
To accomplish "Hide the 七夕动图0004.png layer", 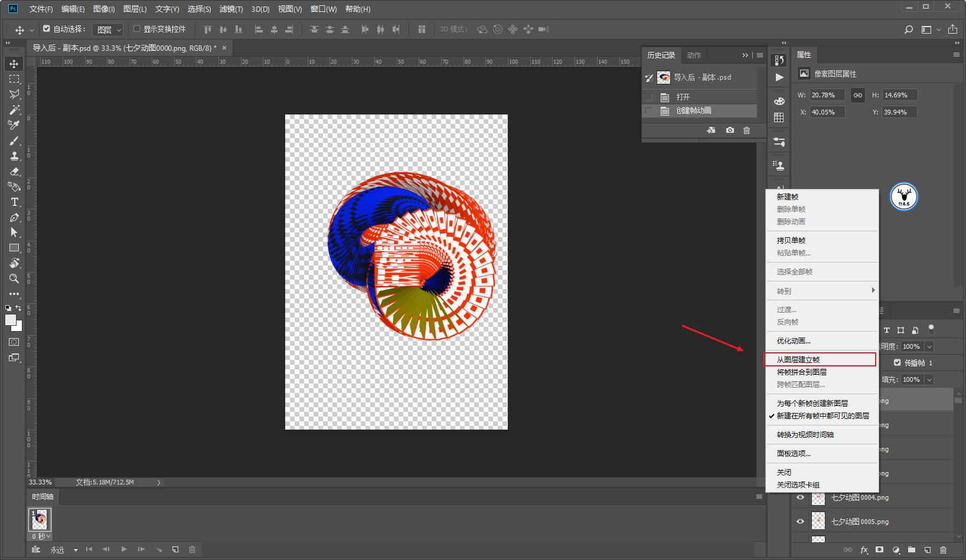I will [x=800, y=497].
